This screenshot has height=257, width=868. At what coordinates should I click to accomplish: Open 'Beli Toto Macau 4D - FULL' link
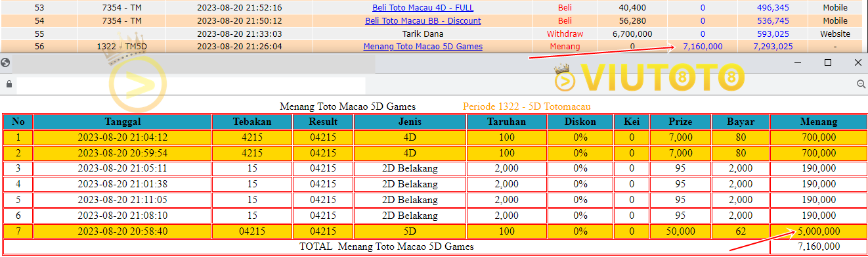(x=422, y=8)
